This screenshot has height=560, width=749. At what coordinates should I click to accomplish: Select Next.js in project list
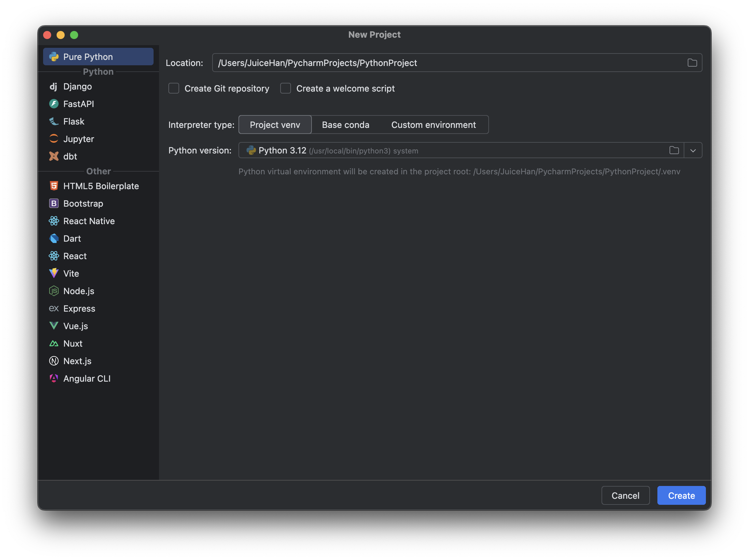pyautogui.click(x=77, y=361)
